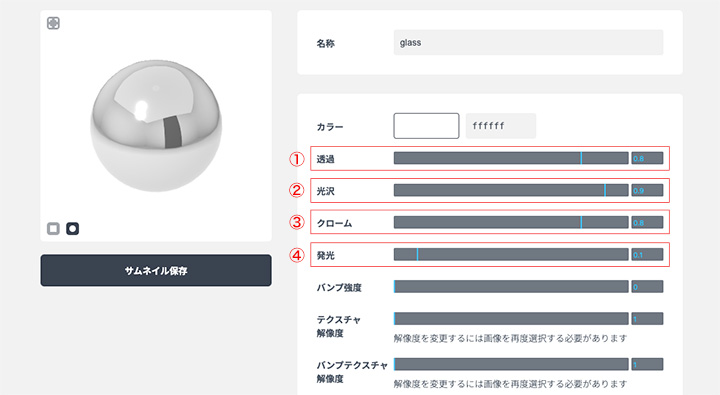The height and width of the screenshot is (395, 720).
Task: Click the バンプ強度 slider track
Action: tap(511, 287)
